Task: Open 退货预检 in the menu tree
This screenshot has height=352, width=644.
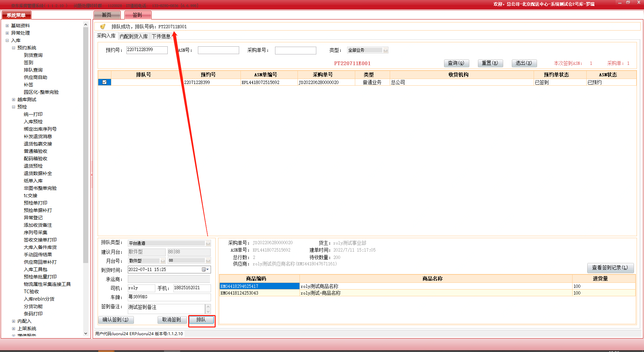Action: (33, 166)
